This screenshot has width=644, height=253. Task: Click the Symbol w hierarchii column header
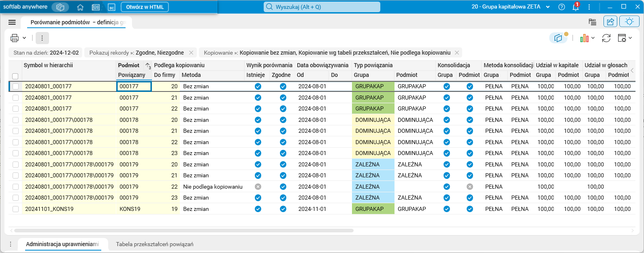pos(48,65)
